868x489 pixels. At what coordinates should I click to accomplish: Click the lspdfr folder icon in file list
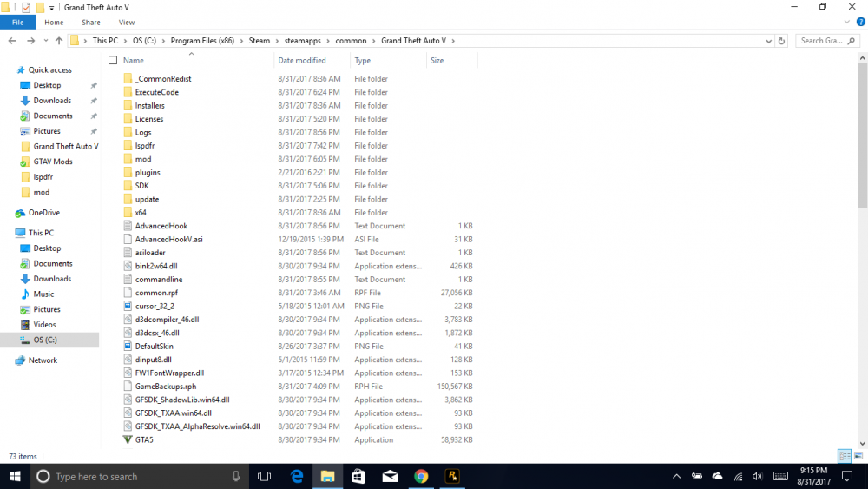click(x=128, y=146)
